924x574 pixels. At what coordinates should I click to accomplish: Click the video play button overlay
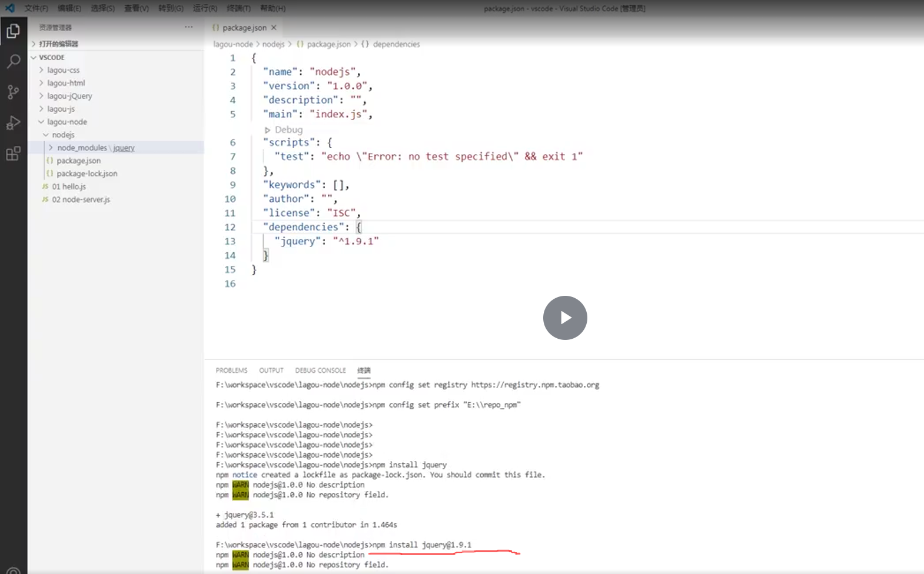pos(565,318)
